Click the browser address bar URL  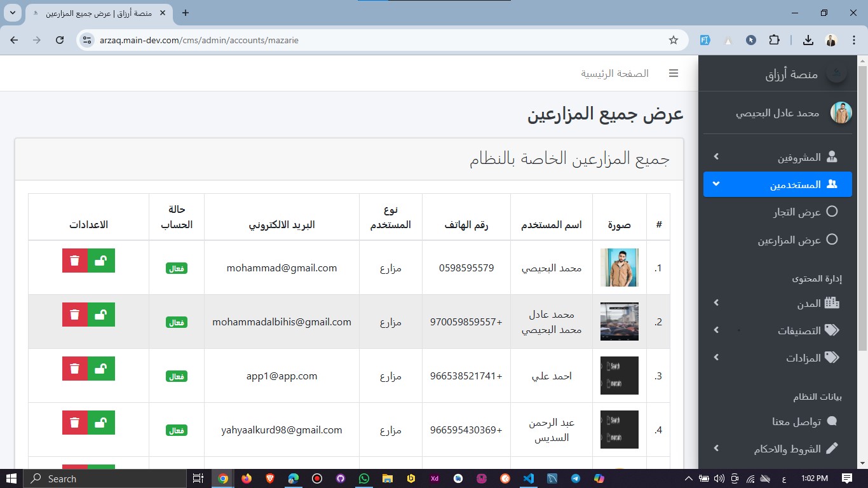tap(199, 40)
